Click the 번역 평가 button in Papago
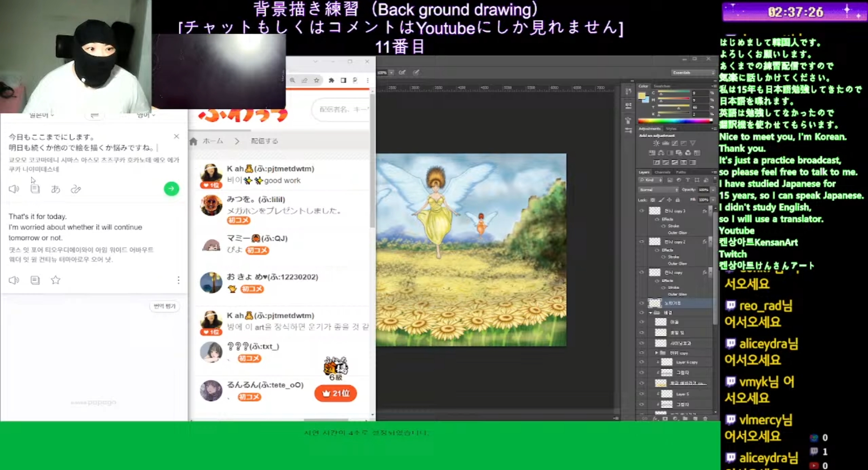Screen dimensions: 868x470 (165, 306)
